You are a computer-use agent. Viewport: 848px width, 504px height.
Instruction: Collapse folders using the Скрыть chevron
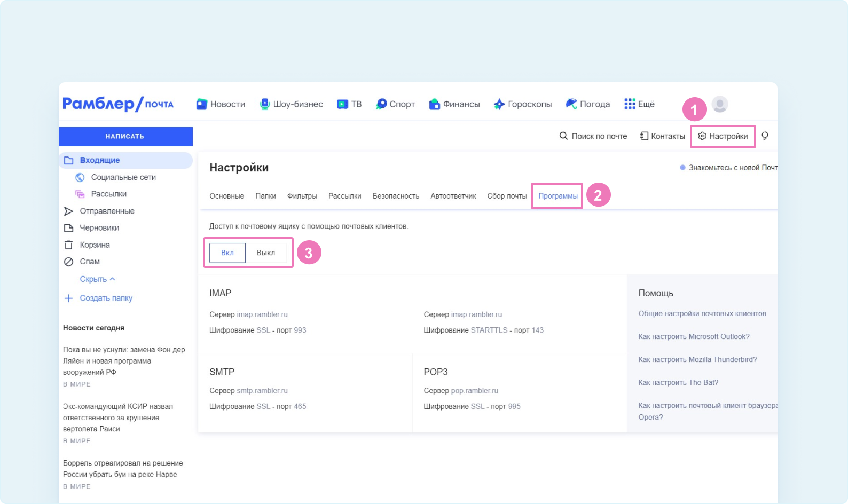point(112,279)
